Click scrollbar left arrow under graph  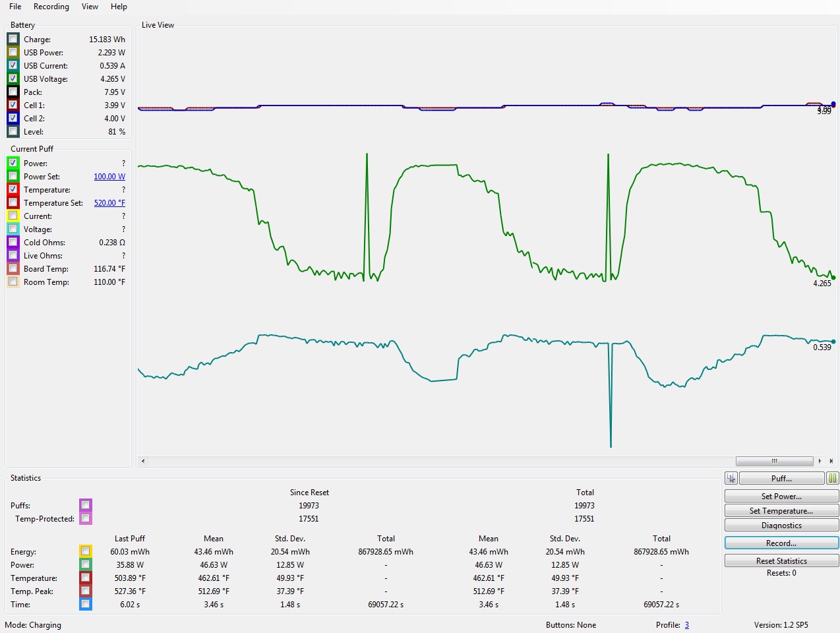(x=143, y=461)
